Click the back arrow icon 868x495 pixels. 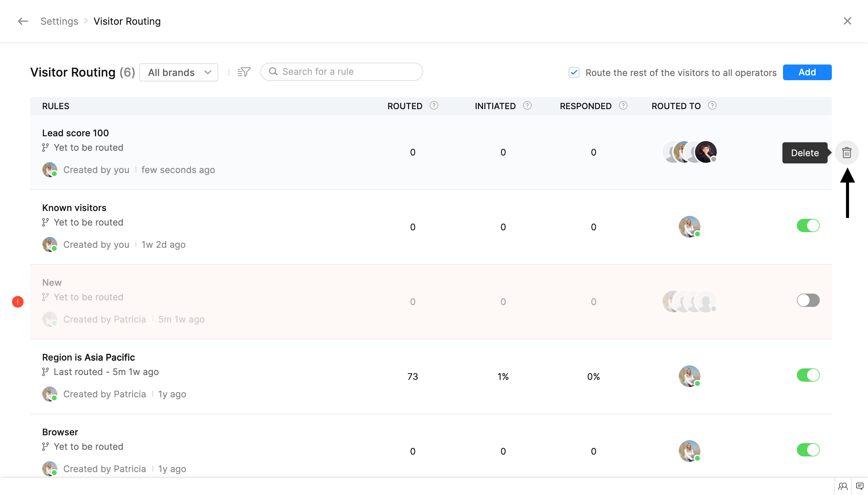pos(23,21)
